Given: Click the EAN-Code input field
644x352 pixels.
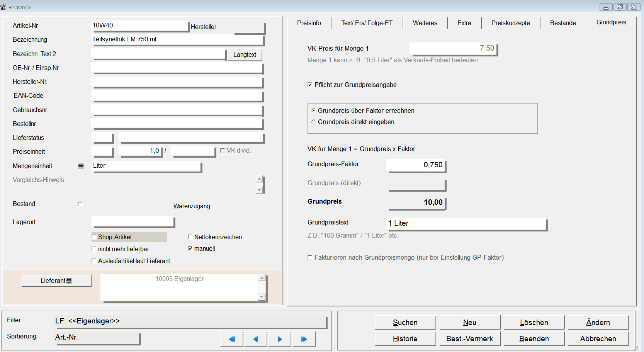Looking at the screenshot, I should tap(177, 96).
